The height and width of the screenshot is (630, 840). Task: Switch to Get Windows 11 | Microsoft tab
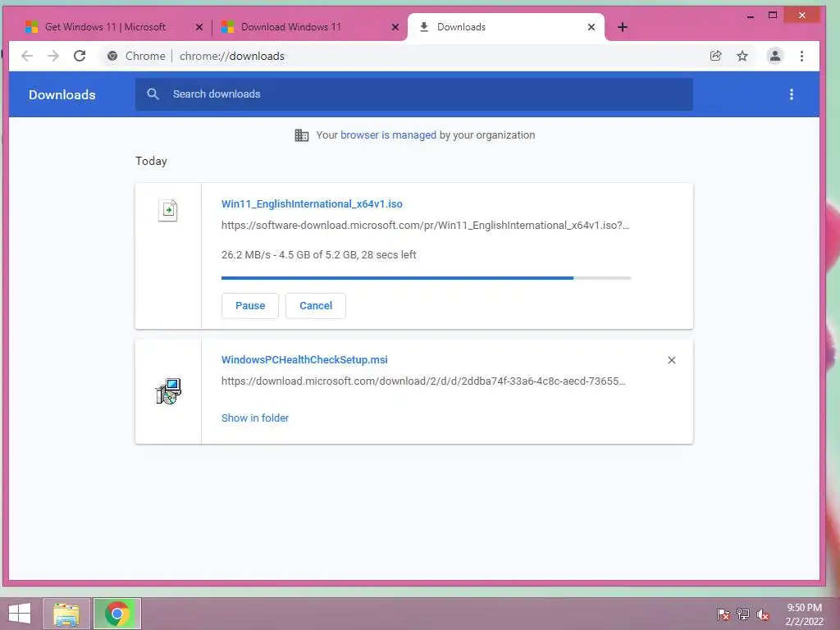[105, 27]
